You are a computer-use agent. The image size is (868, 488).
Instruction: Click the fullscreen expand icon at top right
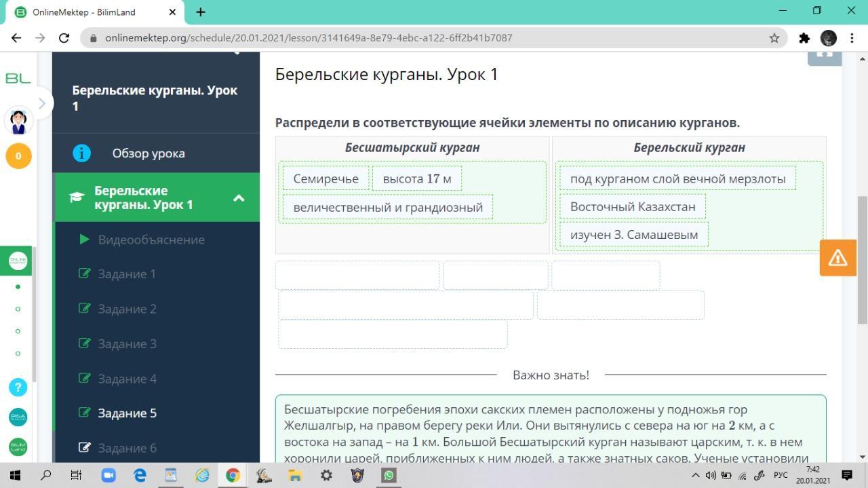tap(825, 56)
